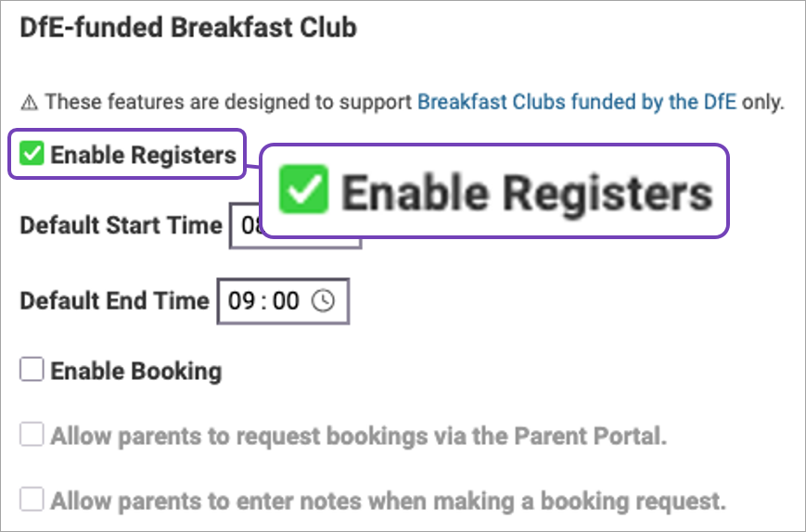This screenshot has height=532, width=806.
Task: Tick the Enable Booking checkbox
Action: pyautogui.click(x=32, y=370)
